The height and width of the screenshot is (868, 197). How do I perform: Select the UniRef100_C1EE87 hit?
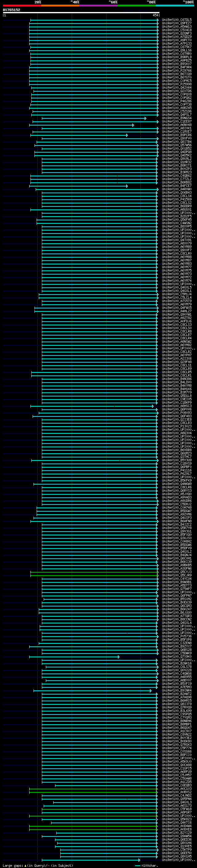pyautogui.click(x=176, y=122)
